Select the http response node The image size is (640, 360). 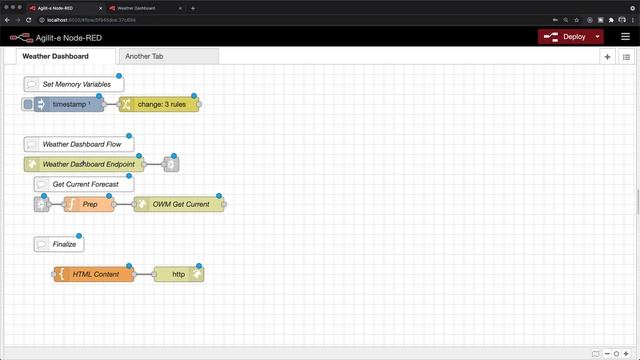[179, 274]
